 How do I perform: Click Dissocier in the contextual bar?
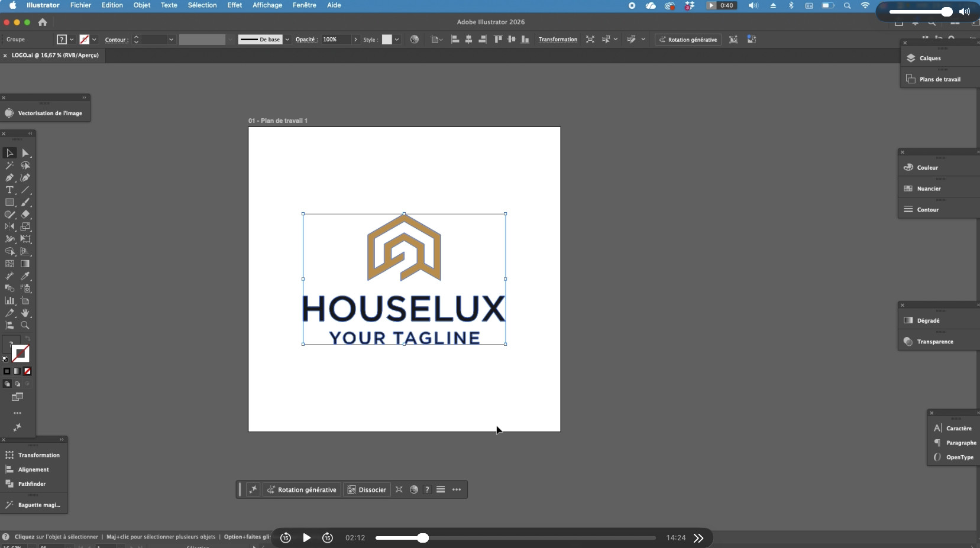point(367,489)
